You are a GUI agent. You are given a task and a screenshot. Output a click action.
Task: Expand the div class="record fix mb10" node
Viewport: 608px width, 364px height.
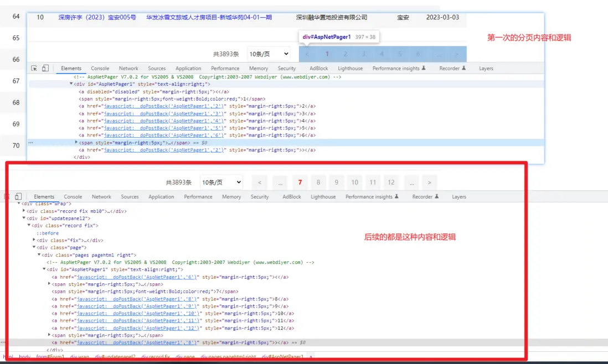[x=24, y=211]
